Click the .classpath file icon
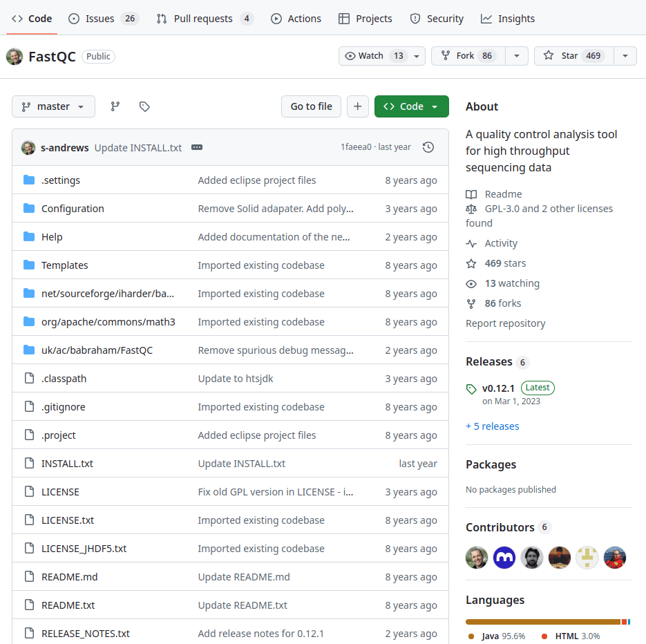646x644 pixels. pyautogui.click(x=29, y=378)
